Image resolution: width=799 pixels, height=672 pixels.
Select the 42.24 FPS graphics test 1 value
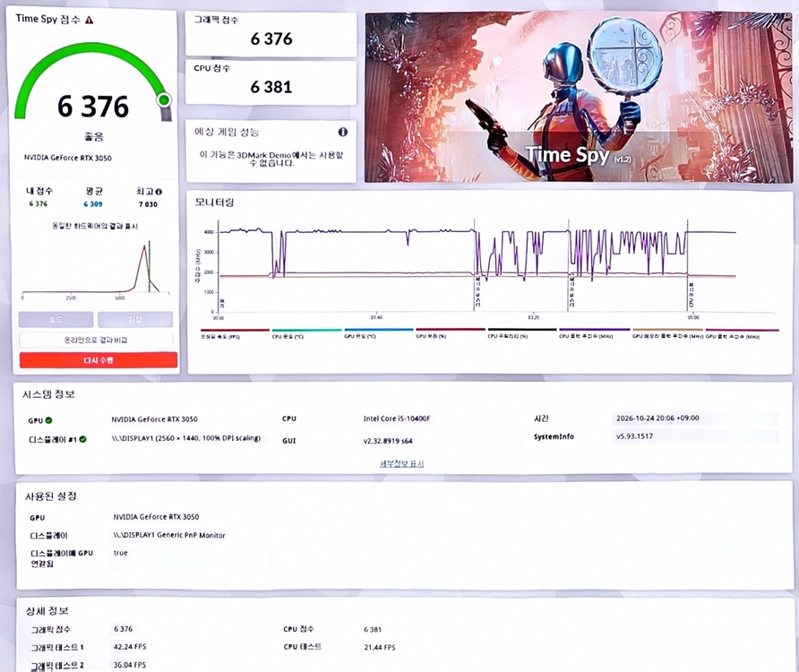[130, 647]
